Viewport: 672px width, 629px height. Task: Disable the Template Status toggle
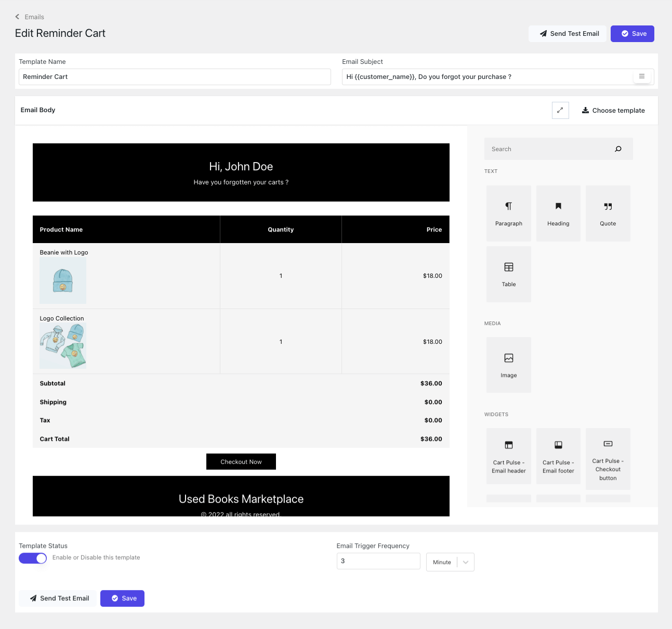coord(33,558)
